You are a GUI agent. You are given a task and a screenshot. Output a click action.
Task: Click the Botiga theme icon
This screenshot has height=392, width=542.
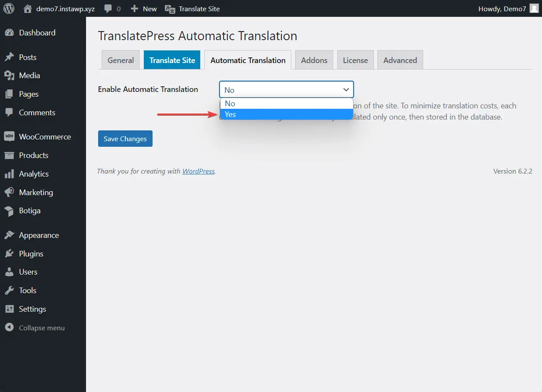[9, 211]
